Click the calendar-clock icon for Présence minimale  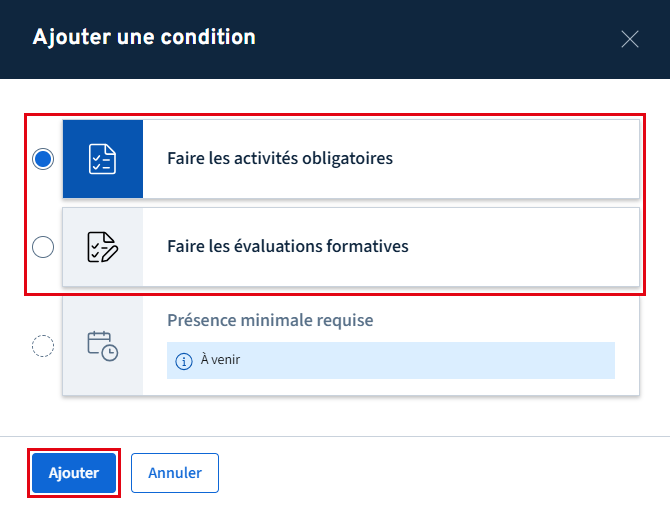click(103, 346)
